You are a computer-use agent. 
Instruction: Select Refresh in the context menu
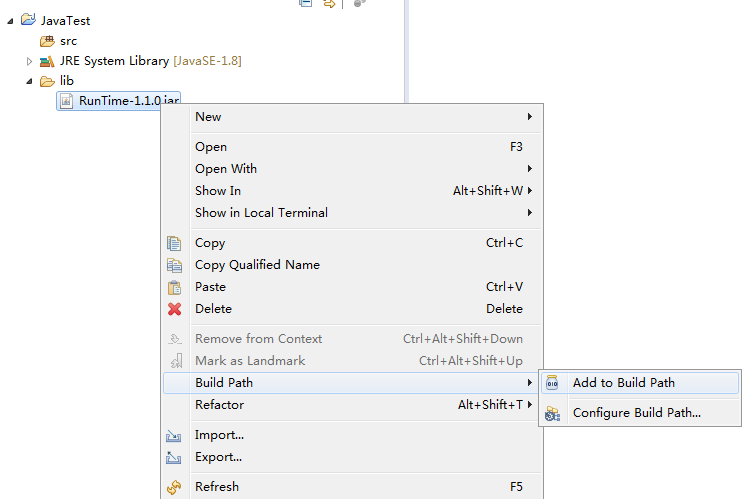tap(352, 487)
